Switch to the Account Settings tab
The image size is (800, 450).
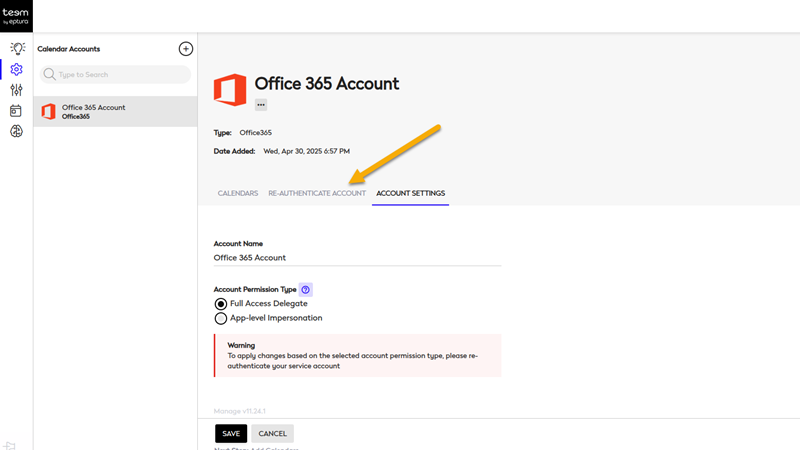(x=410, y=193)
